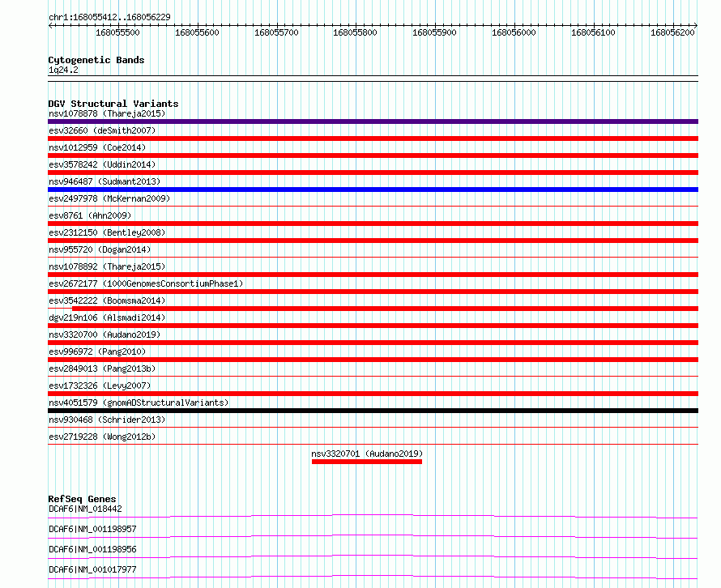
Task: Click the 1q24.2 cytogenetic band label
Action: coord(63,70)
